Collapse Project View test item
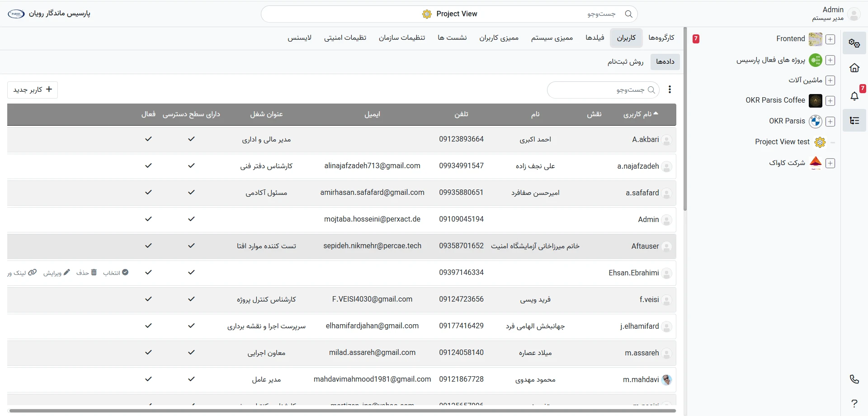This screenshot has width=868, height=416. 832,142
